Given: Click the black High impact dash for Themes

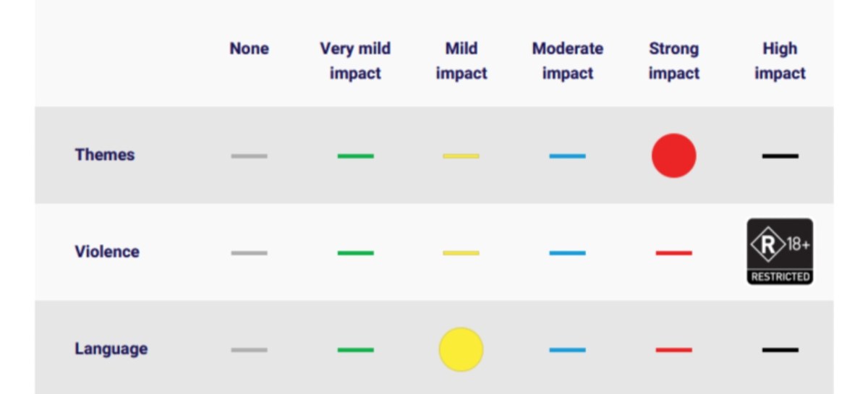Looking at the screenshot, I should point(780,156).
